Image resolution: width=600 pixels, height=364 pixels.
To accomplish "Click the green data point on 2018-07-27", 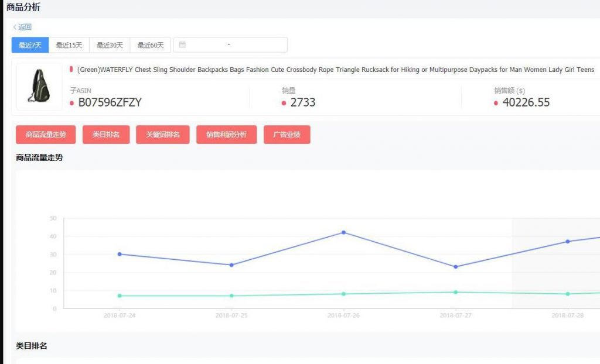I will coord(456,292).
